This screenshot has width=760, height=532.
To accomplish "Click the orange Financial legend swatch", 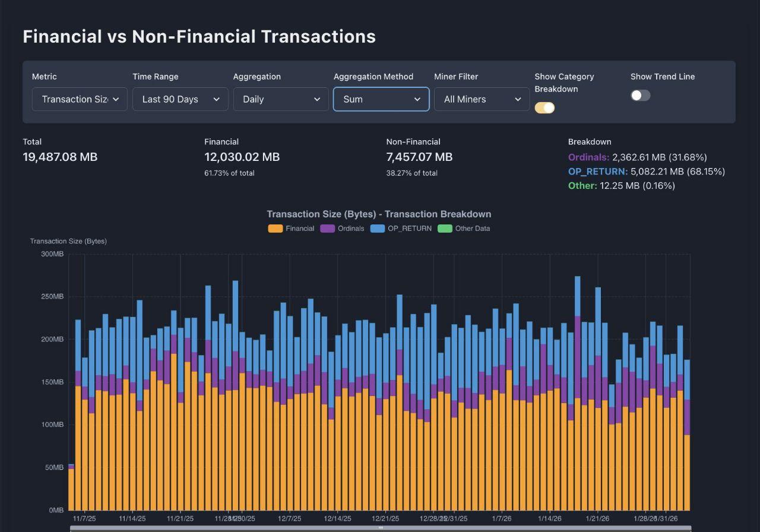I will pyautogui.click(x=275, y=229).
